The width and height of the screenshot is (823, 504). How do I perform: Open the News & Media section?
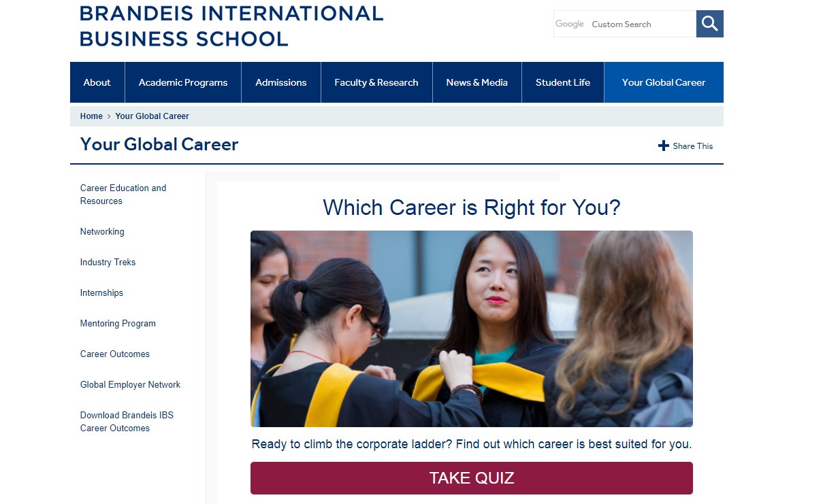477,82
